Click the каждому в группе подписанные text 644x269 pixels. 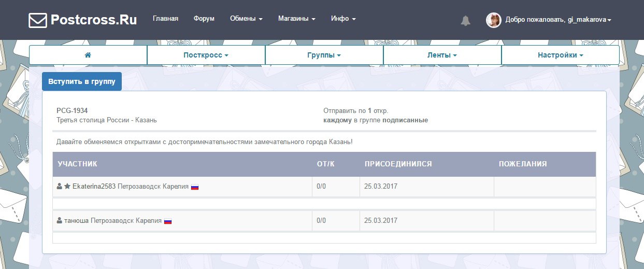pos(376,120)
